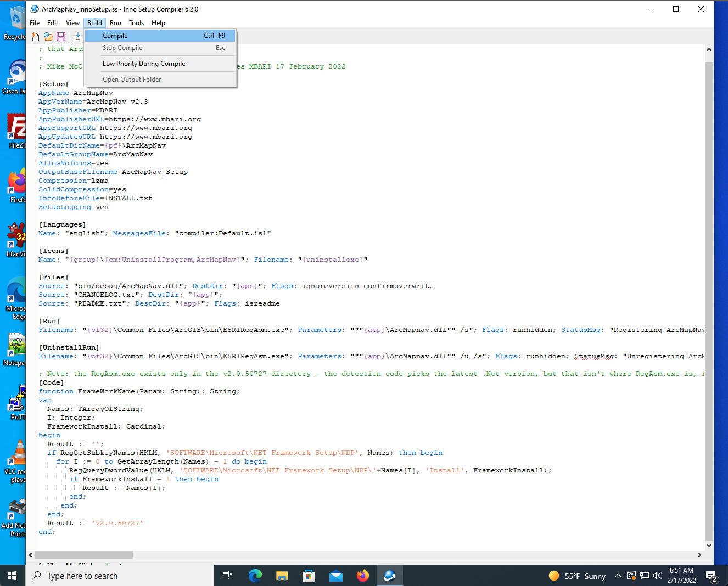
Task: Click the vertical scrollbar thumb
Action: (709, 301)
